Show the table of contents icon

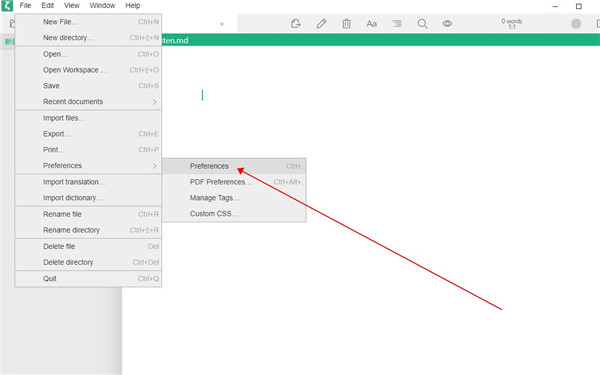coord(397,24)
